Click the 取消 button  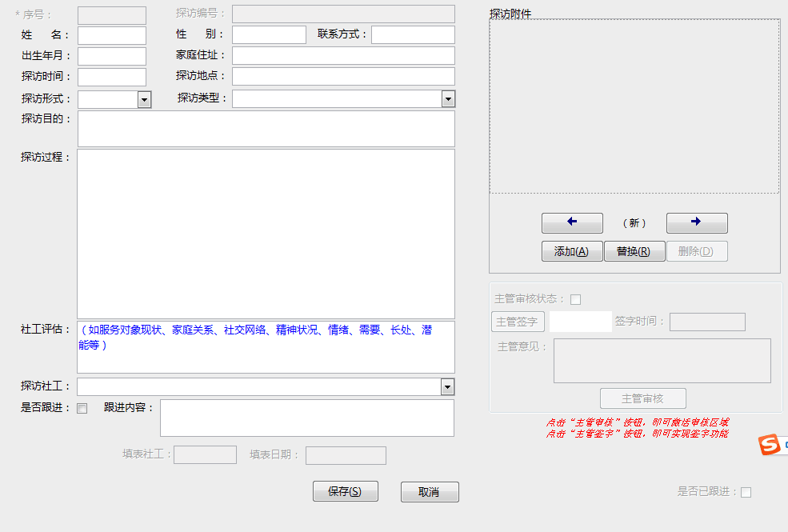[430, 492]
